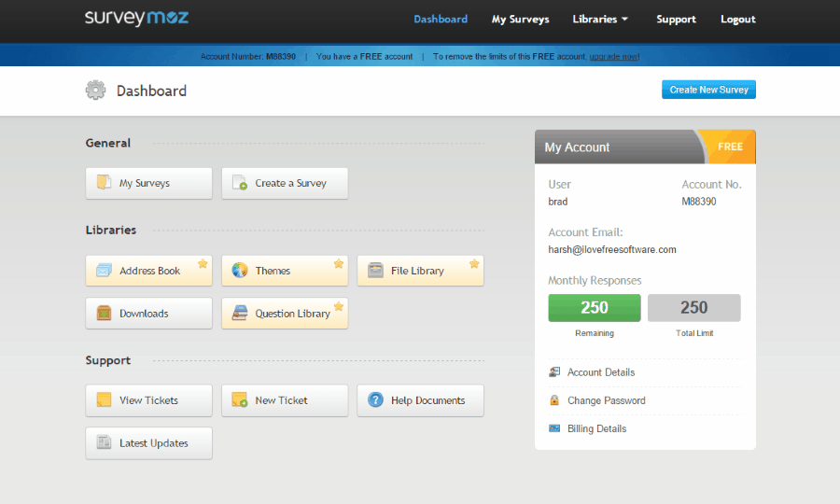Image resolution: width=840 pixels, height=504 pixels.
Task: Click the Change Password lock icon
Action: click(554, 400)
